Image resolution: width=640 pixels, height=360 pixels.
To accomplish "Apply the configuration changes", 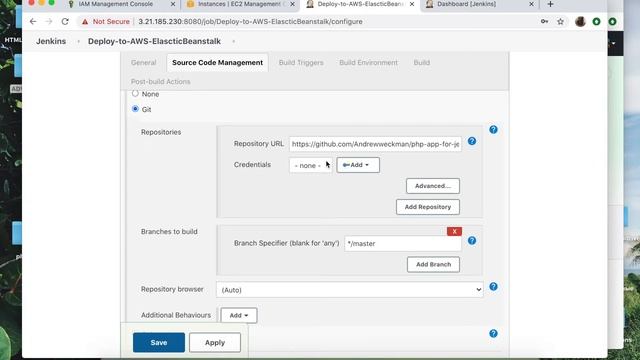I will click(x=215, y=342).
